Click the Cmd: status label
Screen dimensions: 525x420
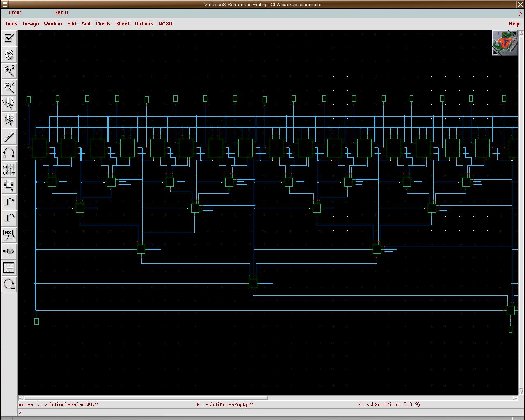[15, 13]
